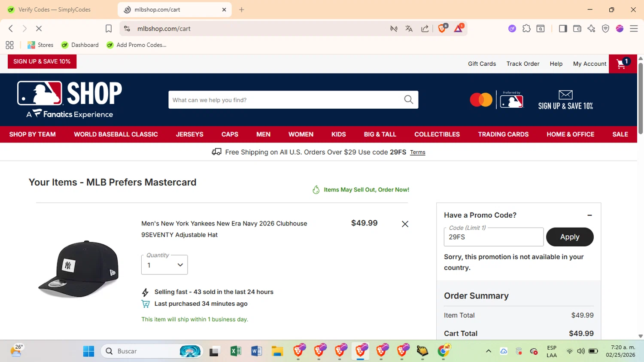This screenshot has height=362, width=644.
Task: Open the Trading Cards menu
Action: [x=503, y=134]
